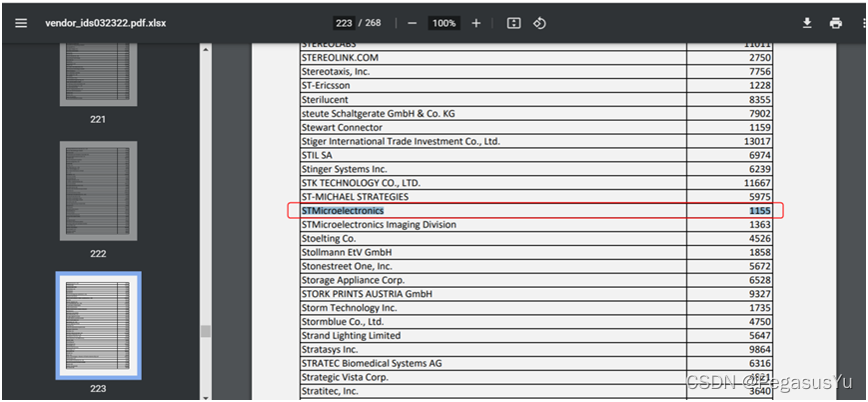The image size is (868, 402).
Task: Click the STIL SA row
Action: click(x=535, y=155)
